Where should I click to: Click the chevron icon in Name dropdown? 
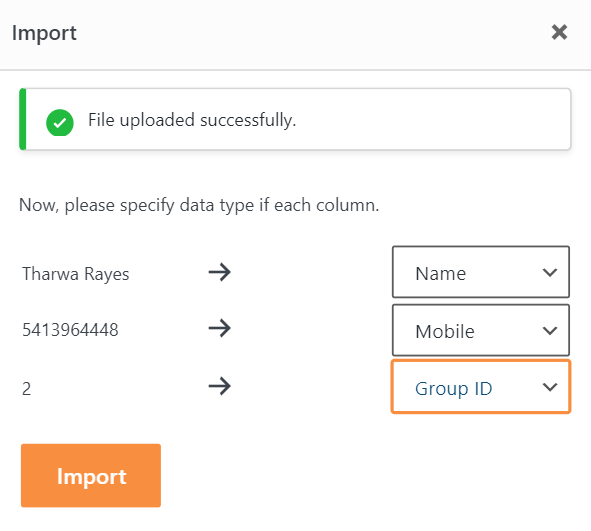(x=550, y=272)
